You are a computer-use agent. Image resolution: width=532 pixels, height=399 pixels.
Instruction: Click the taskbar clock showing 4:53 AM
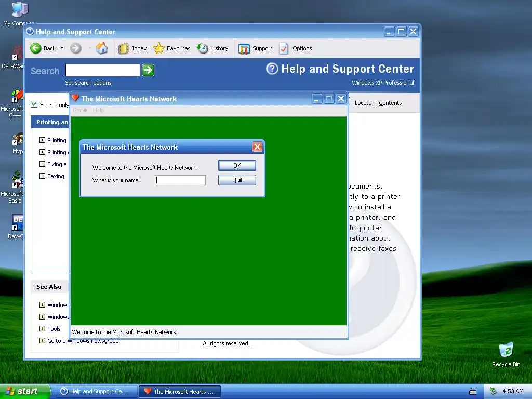click(513, 391)
